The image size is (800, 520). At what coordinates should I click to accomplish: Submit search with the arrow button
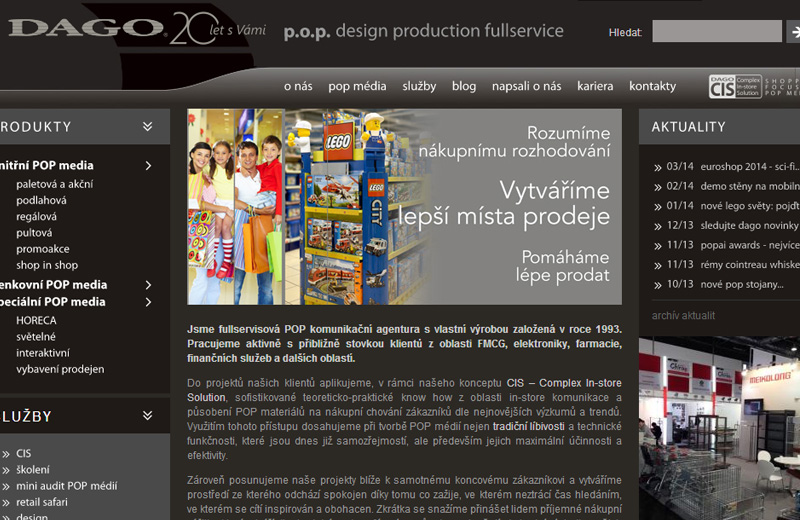click(x=794, y=32)
